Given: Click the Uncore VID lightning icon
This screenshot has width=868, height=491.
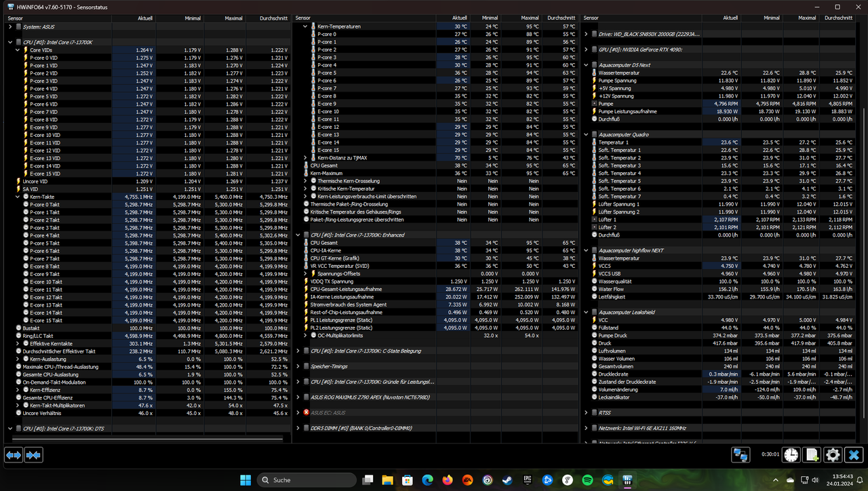Looking at the screenshot, I should coord(18,181).
